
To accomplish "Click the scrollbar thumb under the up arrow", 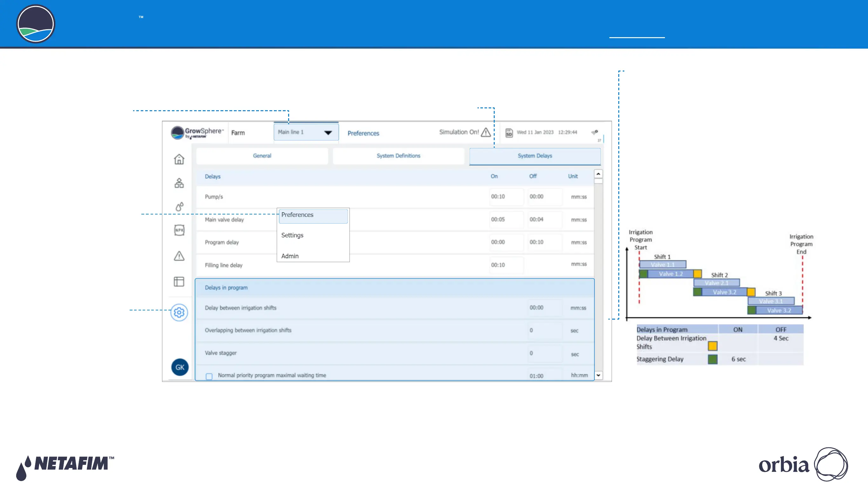I will point(598,181).
